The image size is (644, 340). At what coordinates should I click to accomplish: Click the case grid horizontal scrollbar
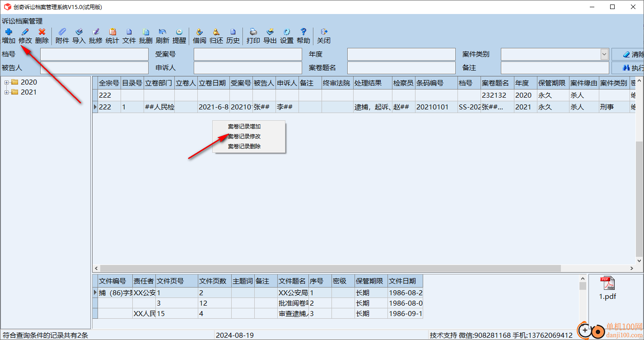coord(330,269)
